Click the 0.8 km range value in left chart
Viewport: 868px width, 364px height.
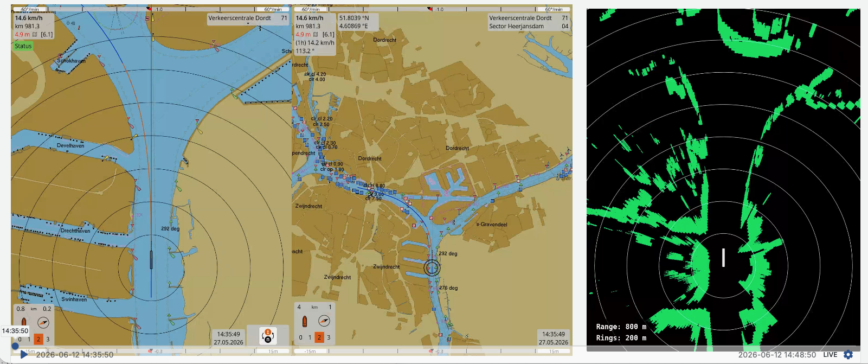point(21,309)
